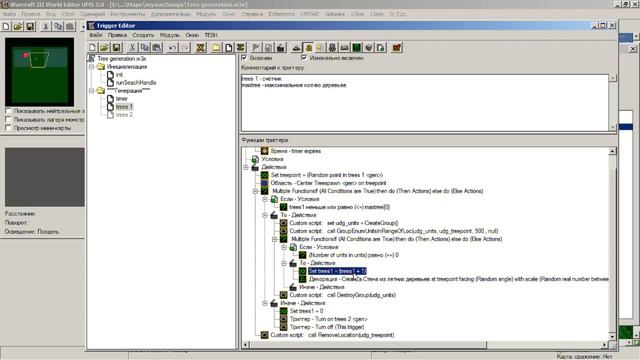
Task: Select Set treepoint Random point action
Action: (x=327, y=175)
